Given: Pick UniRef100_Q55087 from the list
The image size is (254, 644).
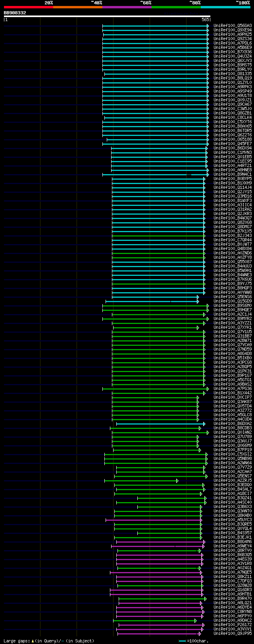Looking at the screenshot, I should pyautogui.click(x=233, y=262).
